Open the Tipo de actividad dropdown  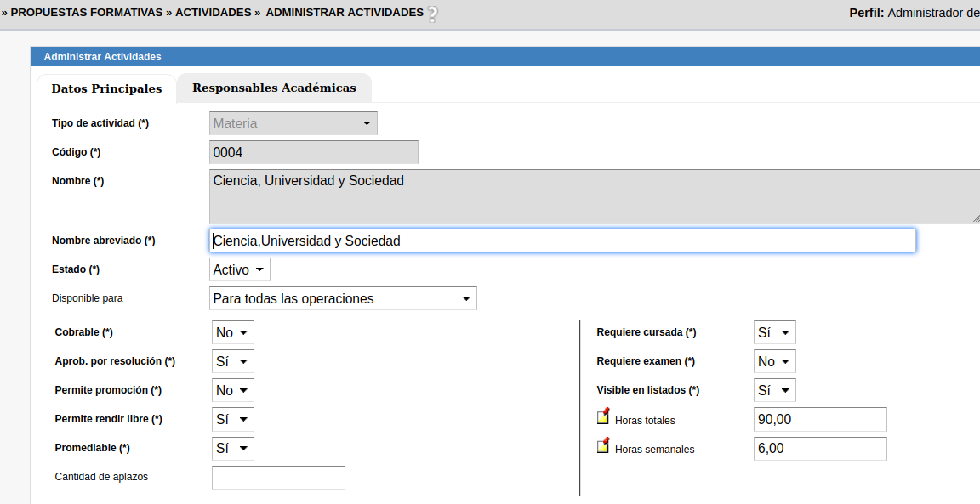pos(293,123)
